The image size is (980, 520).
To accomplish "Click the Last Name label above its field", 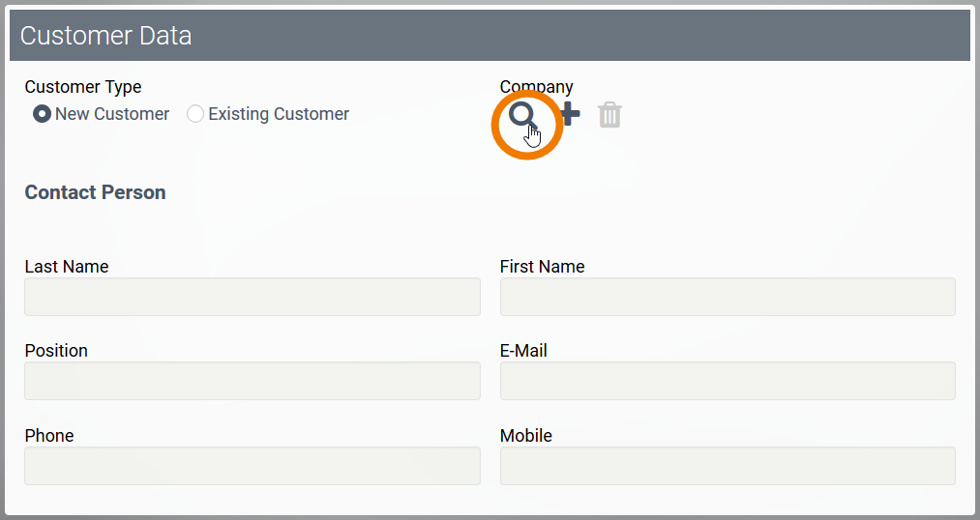I will click(67, 267).
